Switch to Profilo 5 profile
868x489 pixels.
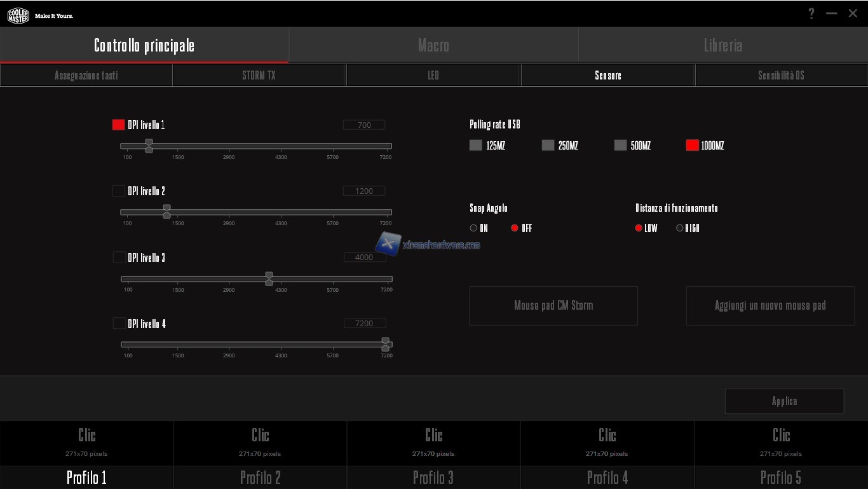(780, 477)
